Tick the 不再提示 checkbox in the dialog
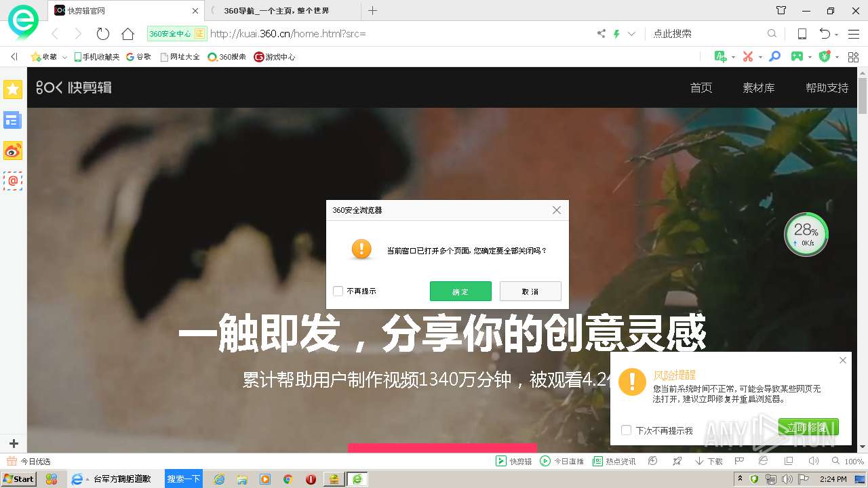 click(x=338, y=291)
